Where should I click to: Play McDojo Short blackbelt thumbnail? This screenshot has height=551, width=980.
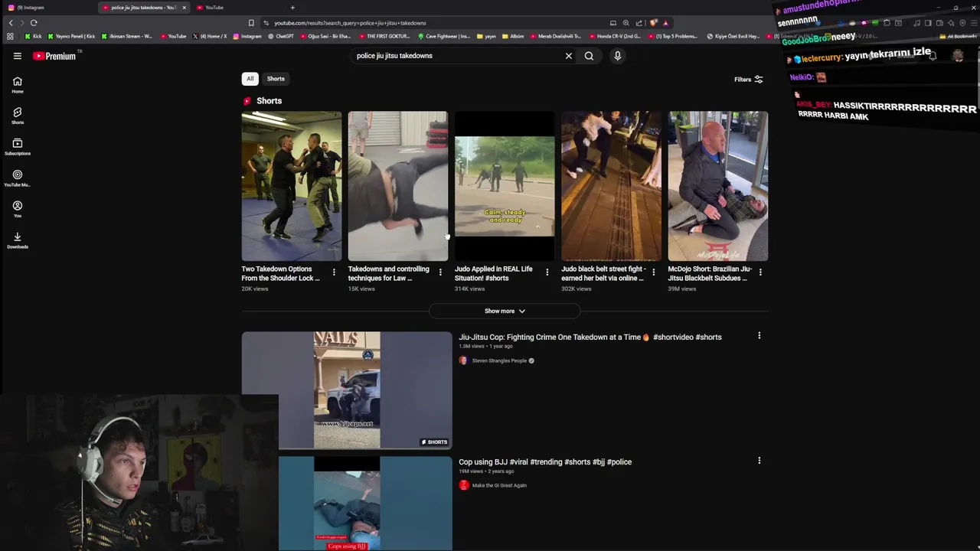tap(717, 186)
